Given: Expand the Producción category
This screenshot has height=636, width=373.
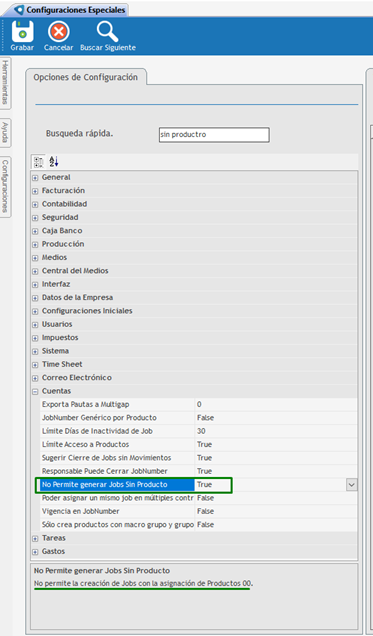Looking at the screenshot, I should [x=35, y=245].
